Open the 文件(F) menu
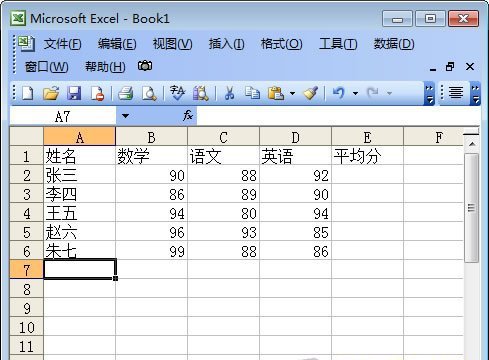 pyautogui.click(x=63, y=44)
